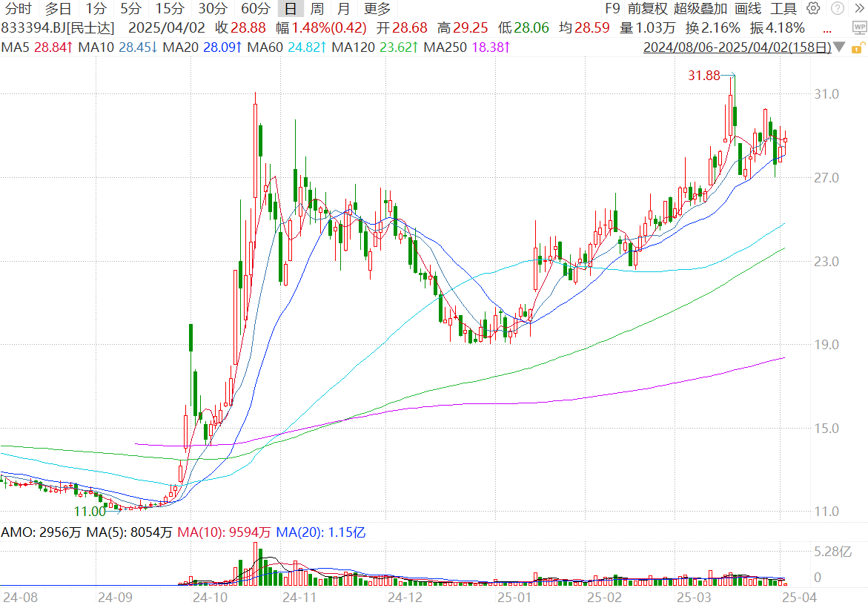Image resolution: width=868 pixels, height=608 pixels.
Task: Click the WP monitor icon
Action: [859, 27]
